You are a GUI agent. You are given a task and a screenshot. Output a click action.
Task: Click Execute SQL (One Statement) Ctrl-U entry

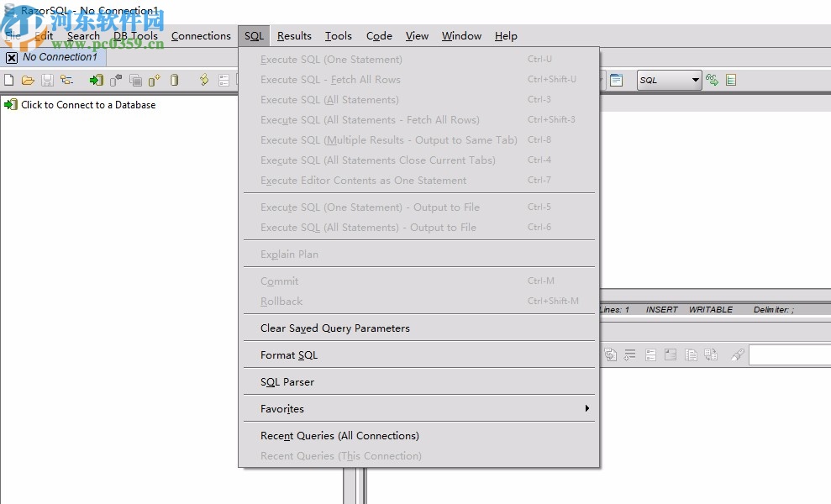coord(418,60)
